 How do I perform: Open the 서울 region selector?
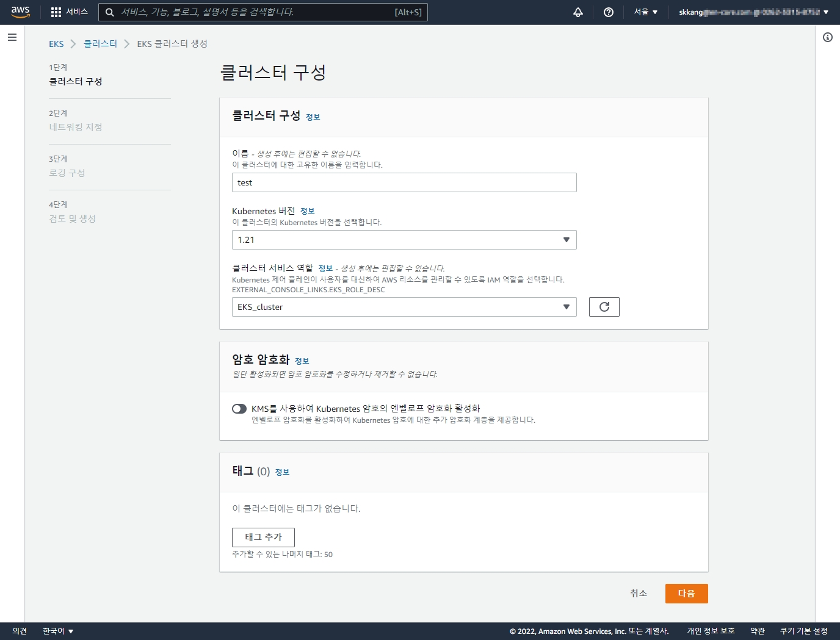tap(646, 12)
